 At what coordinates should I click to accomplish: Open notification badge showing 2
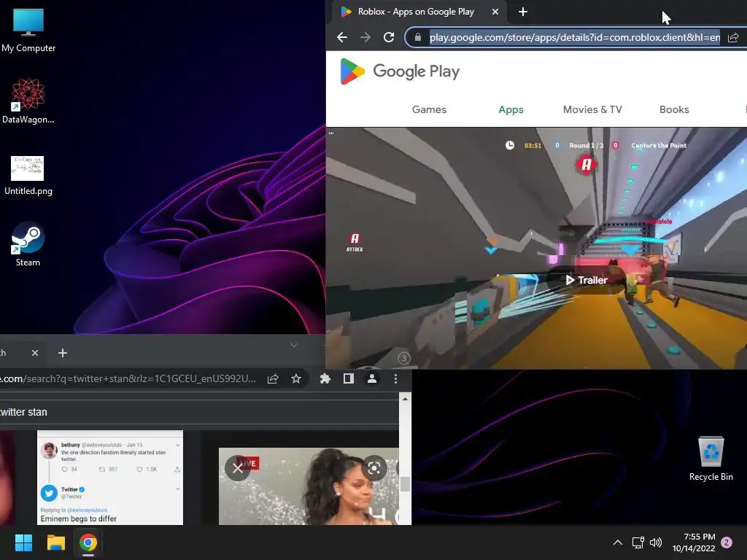(727, 542)
